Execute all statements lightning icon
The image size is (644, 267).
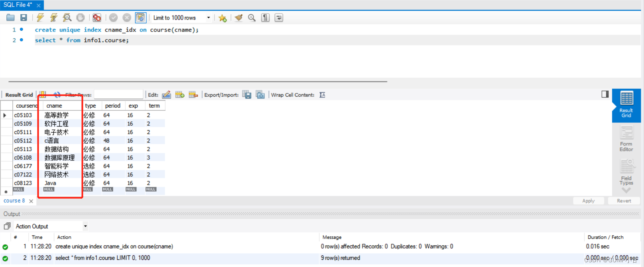(x=40, y=18)
